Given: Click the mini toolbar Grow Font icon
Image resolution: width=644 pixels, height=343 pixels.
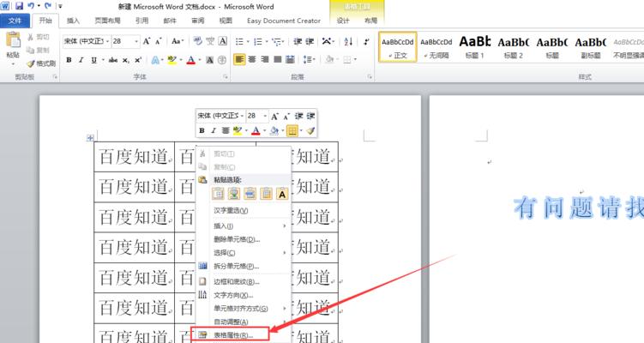Looking at the screenshot, I should click(274, 117).
